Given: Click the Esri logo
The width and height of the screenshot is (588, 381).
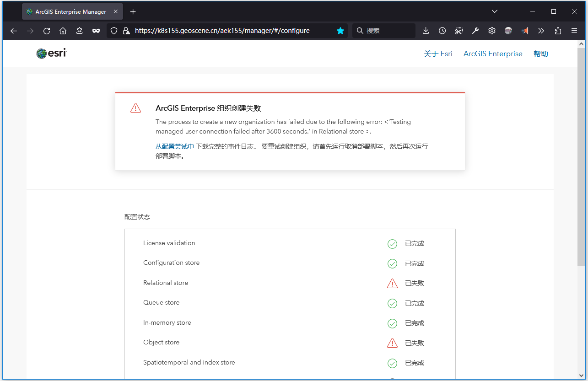Looking at the screenshot, I should 52,54.
